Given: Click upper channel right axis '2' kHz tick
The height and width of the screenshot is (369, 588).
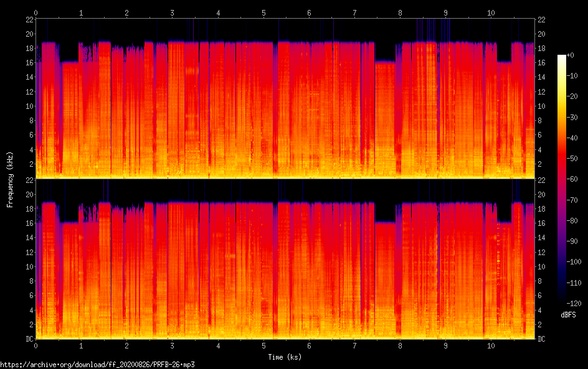Looking at the screenshot, I should pyautogui.click(x=539, y=164).
